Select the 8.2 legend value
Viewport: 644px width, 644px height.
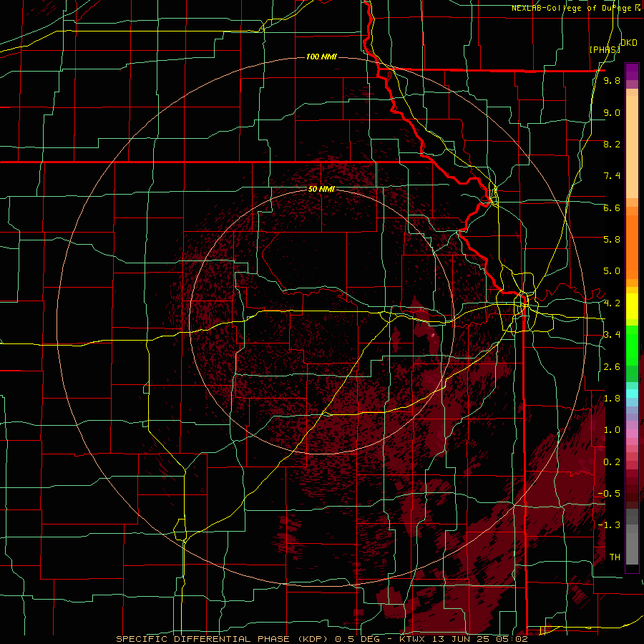612,144
